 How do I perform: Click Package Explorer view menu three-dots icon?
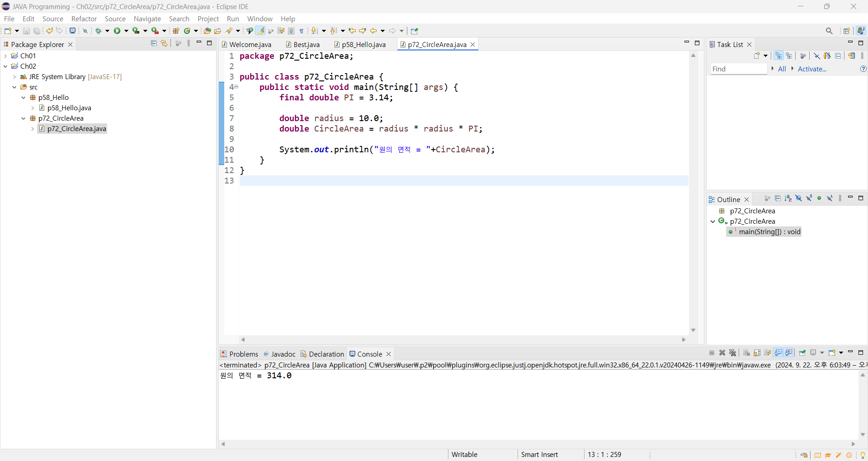point(189,43)
